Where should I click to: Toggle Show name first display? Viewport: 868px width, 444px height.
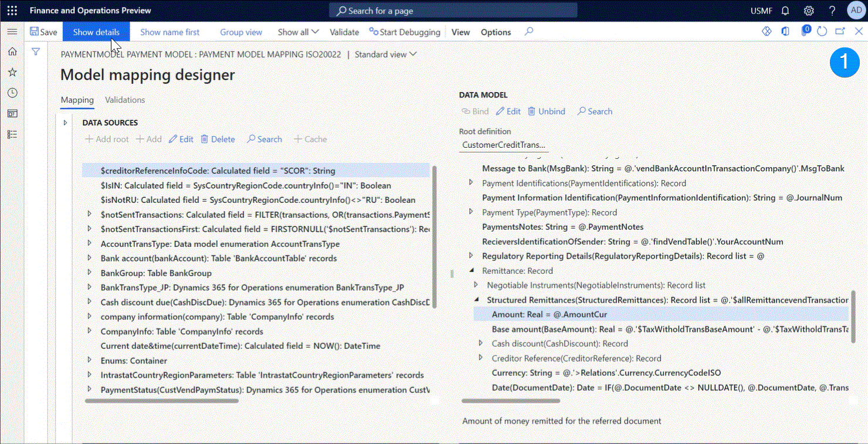click(170, 32)
